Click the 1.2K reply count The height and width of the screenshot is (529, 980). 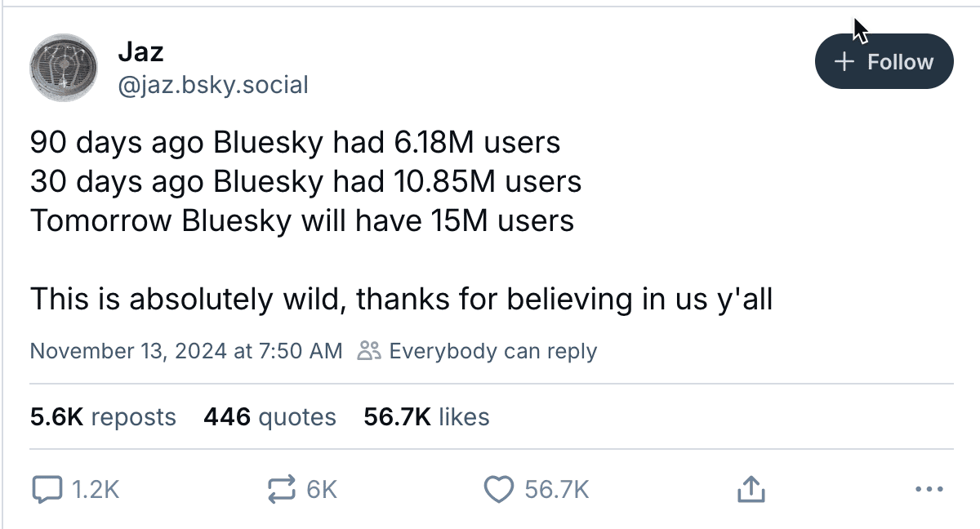[96, 490]
